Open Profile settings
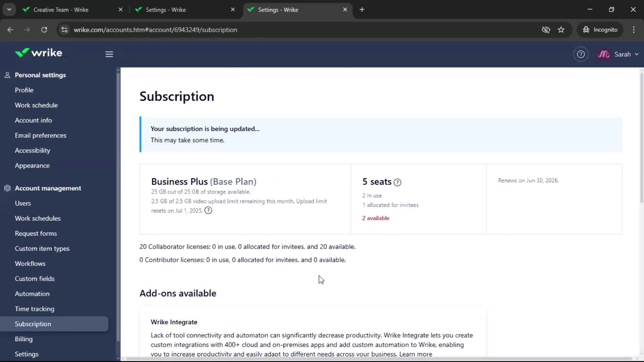This screenshot has height=362, width=644. pos(24,90)
